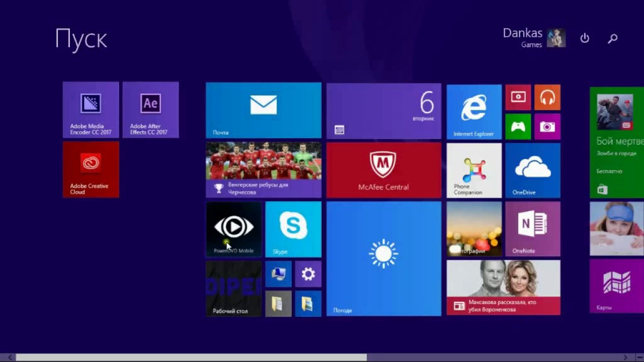Screen dimensions: 644x362
Task: Click the power button icon
Action: coord(585,38)
